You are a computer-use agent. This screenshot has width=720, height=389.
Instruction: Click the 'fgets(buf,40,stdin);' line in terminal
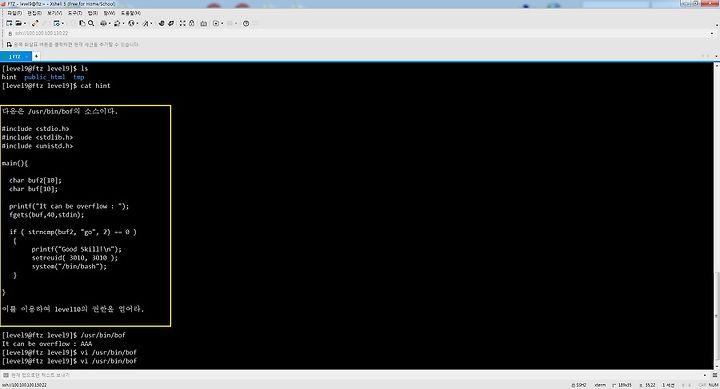tap(46, 214)
